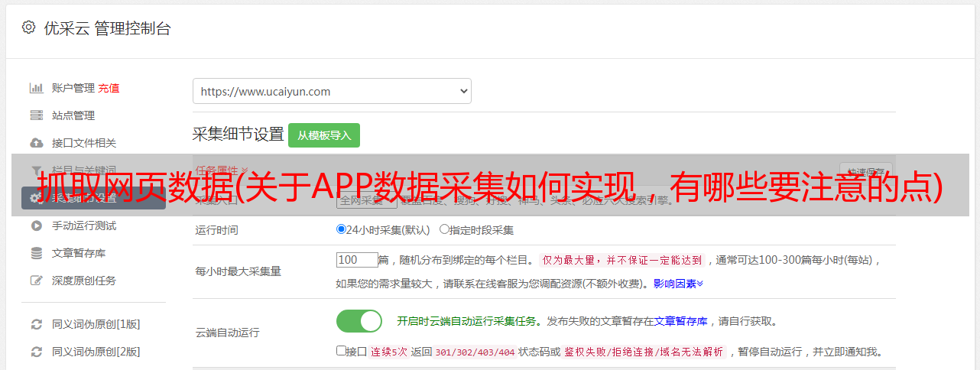Click the green 从模板导入 button
The image size is (980, 370).
pos(324,135)
